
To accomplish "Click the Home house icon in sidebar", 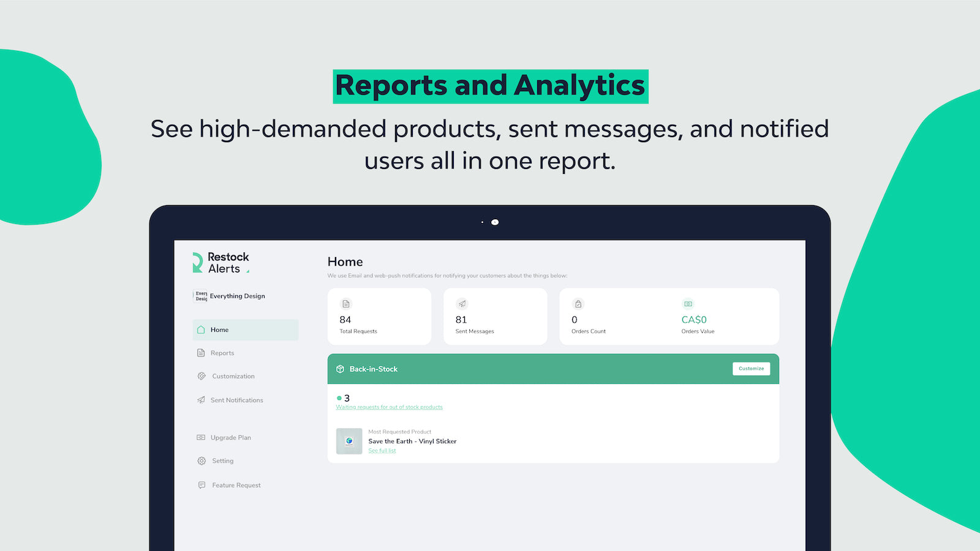I will (x=201, y=330).
